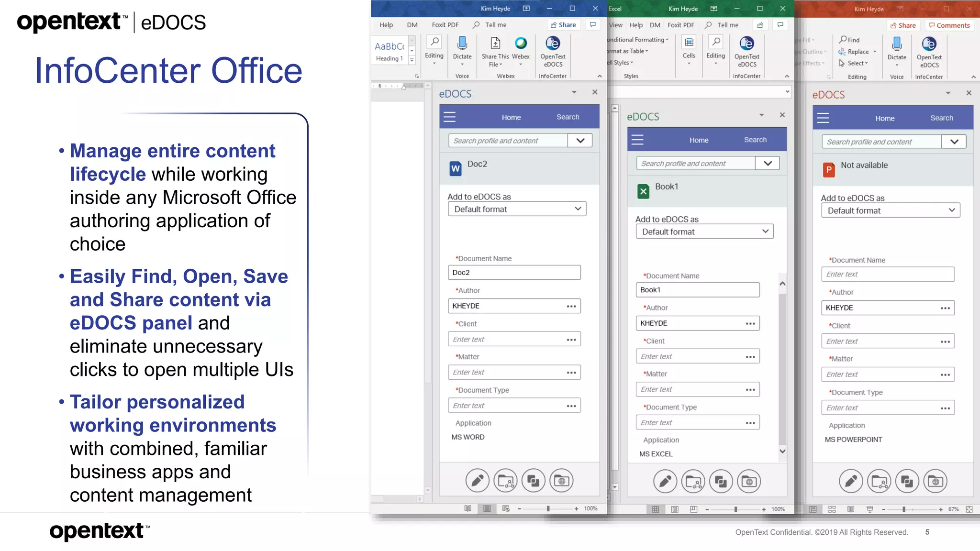Viewport: 980px width, 551px height.
Task: Open search options arrow in PowerPoint eDOCS panel
Action: [954, 142]
